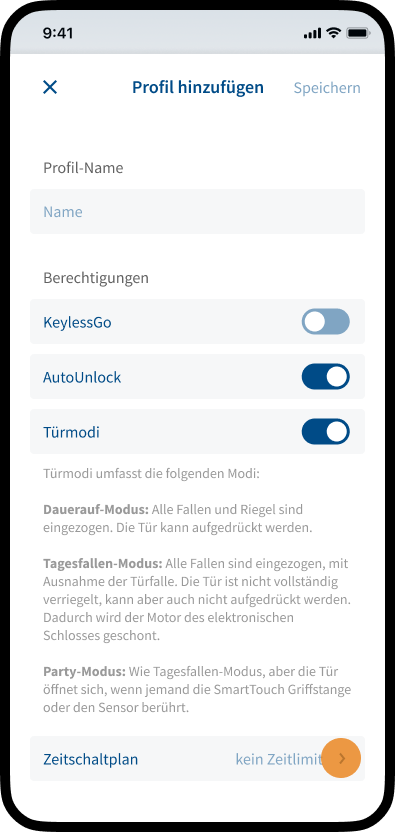The width and height of the screenshot is (395, 832).
Task: Tap the AutoUnlock permission label
Action: click(82, 377)
